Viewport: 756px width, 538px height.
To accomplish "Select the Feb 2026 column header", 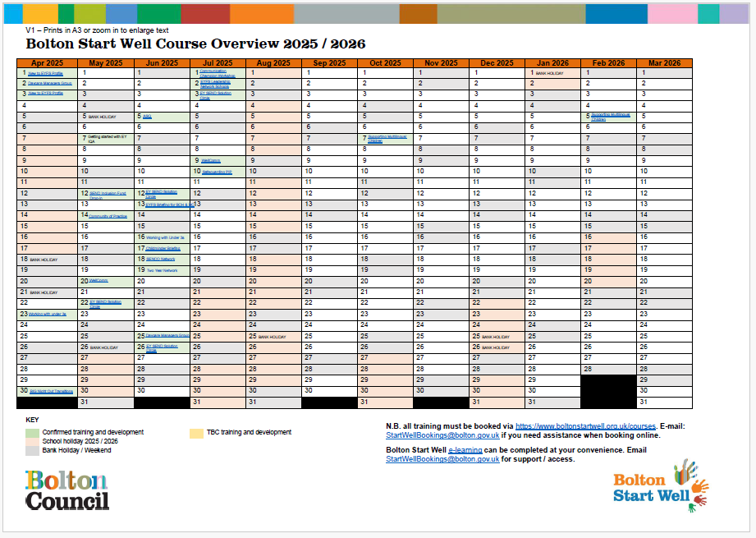I will click(x=608, y=63).
